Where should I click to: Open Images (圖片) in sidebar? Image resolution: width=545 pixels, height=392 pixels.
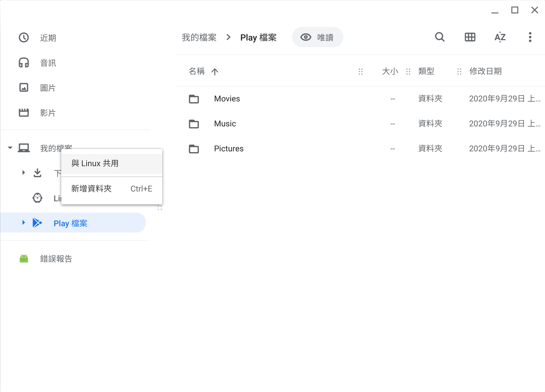click(x=48, y=88)
